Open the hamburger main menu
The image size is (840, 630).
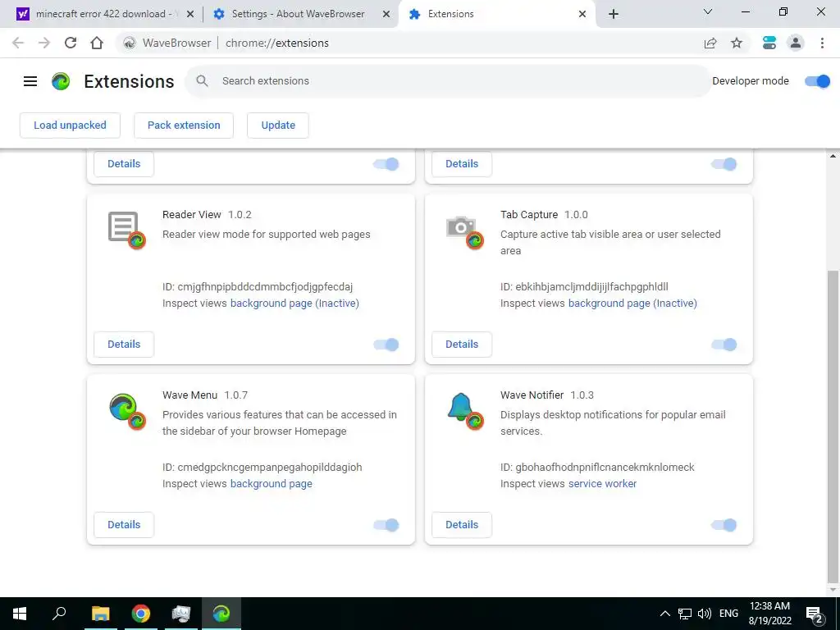(x=30, y=81)
